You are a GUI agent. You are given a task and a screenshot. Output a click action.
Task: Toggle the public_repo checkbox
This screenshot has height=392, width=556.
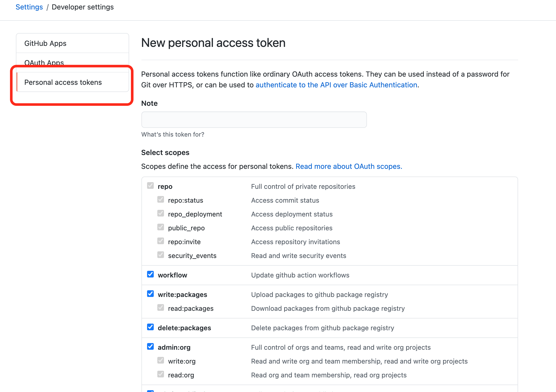(x=161, y=227)
